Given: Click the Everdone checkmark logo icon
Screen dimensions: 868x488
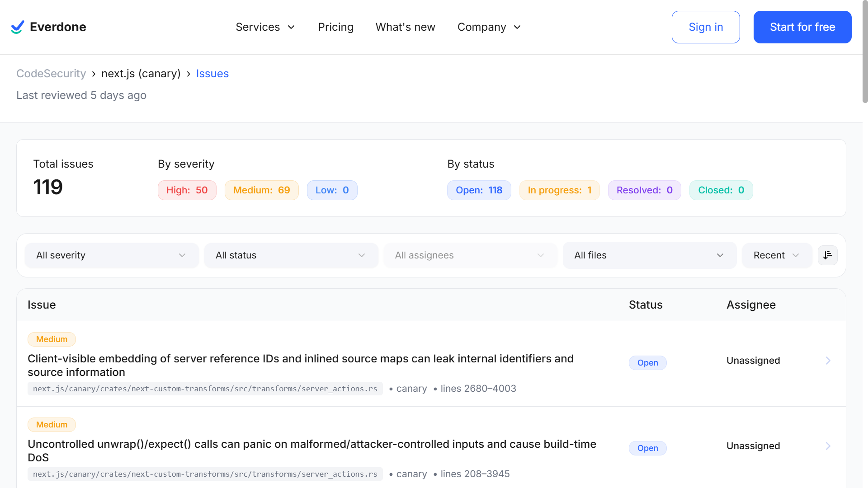Looking at the screenshot, I should pos(17,27).
